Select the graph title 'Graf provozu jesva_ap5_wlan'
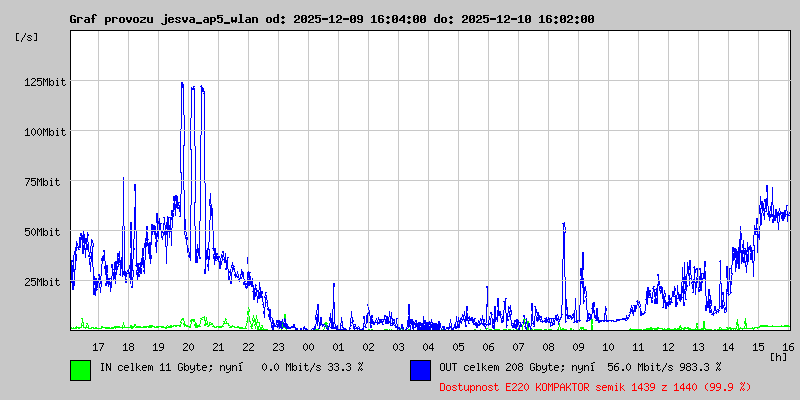The image size is (800, 400). (x=165, y=19)
